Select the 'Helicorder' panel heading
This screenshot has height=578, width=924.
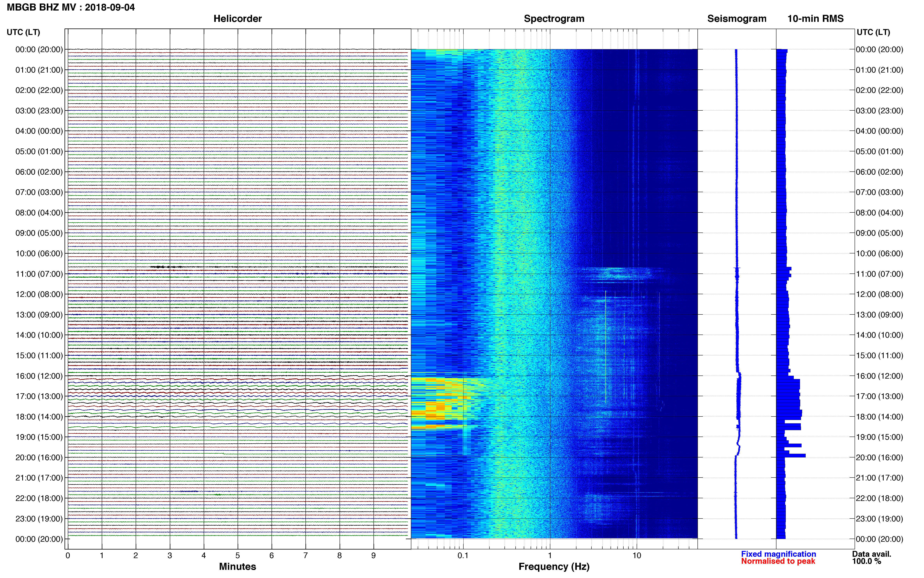[237, 19]
